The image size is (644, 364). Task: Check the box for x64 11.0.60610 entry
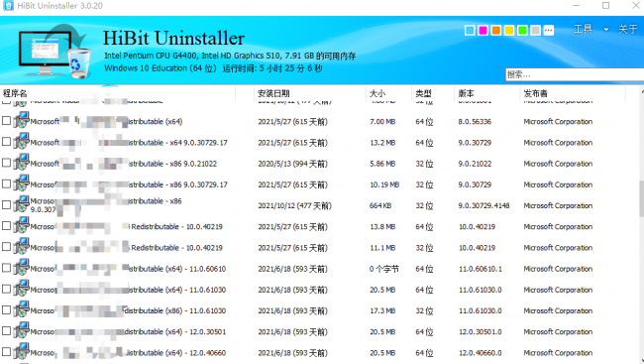point(6,268)
